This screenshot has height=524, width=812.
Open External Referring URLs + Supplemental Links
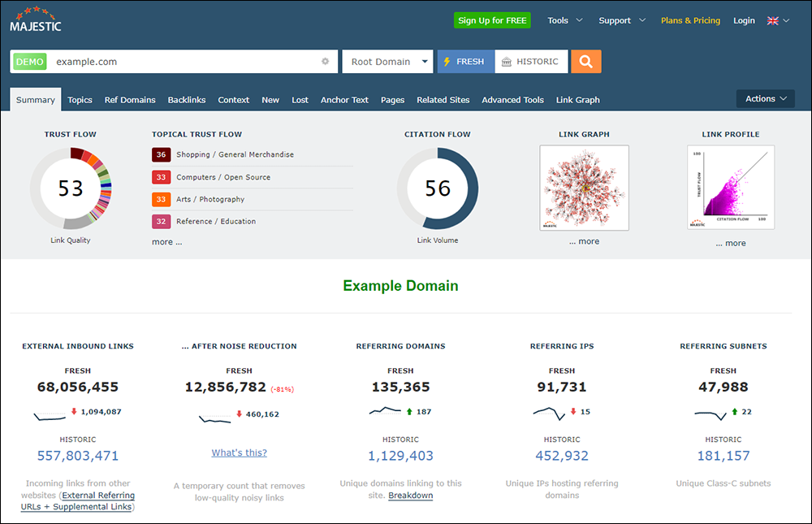(x=78, y=500)
